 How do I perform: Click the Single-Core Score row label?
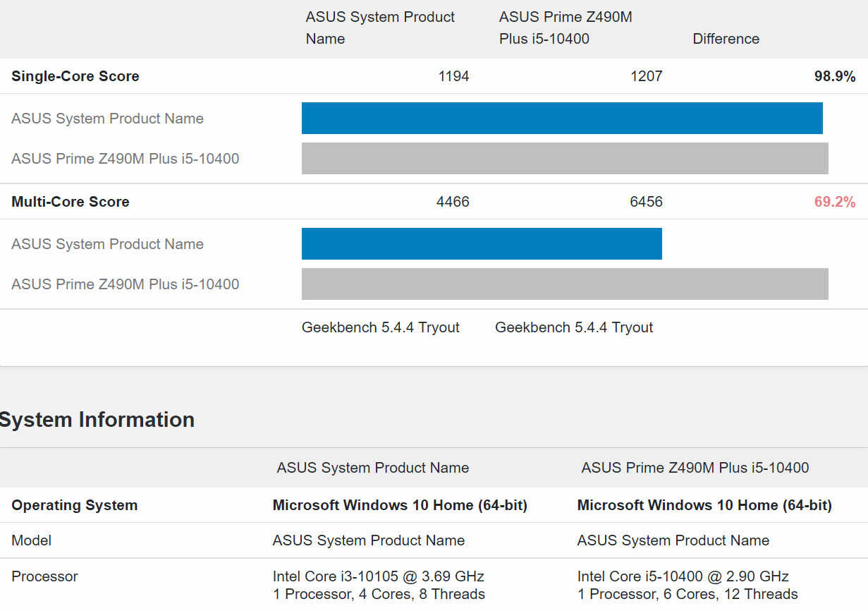click(x=75, y=76)
